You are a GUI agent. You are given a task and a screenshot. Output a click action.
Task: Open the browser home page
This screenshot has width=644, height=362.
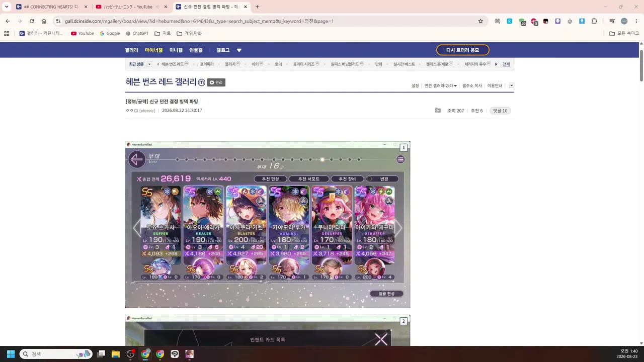[x=44, y=21]
